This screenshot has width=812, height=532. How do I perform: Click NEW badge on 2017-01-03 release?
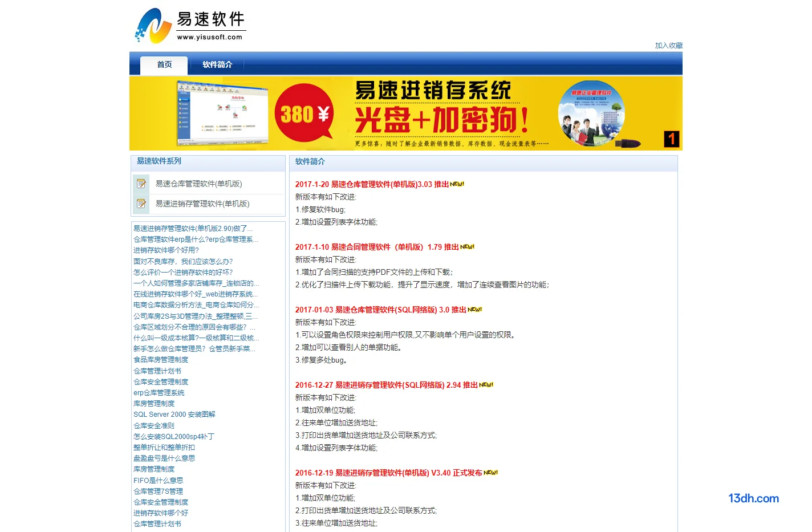(475, 310)
